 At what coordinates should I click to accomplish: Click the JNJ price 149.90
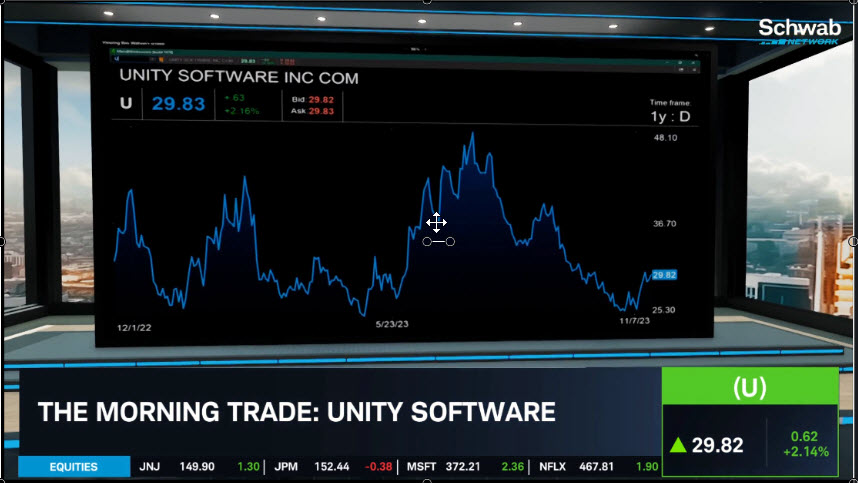[197, 467]
